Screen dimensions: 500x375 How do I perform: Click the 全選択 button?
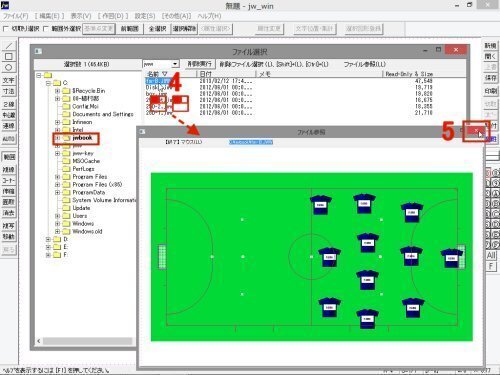tap(157, 29)
